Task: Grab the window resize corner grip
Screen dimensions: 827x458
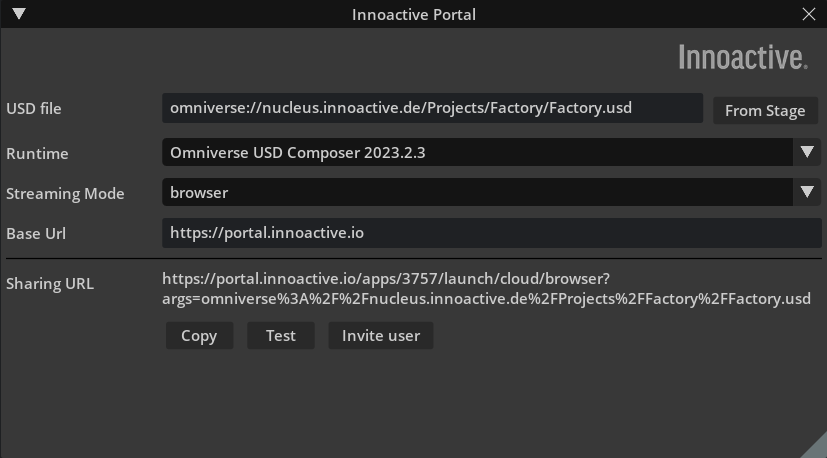Action: coord(815,446)
